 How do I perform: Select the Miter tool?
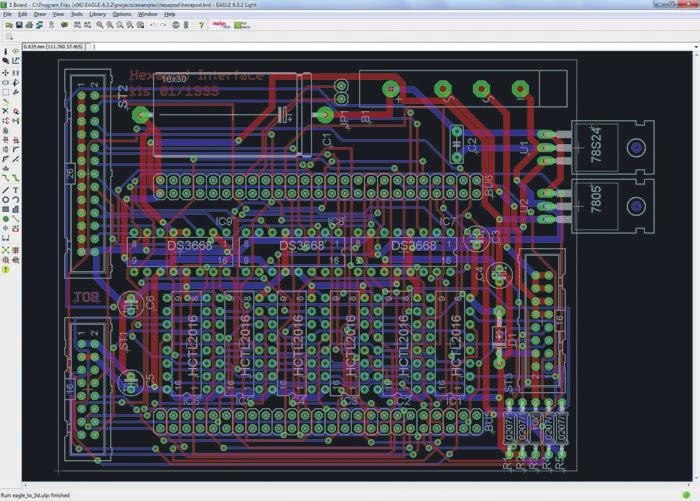(x=16, y=149)
